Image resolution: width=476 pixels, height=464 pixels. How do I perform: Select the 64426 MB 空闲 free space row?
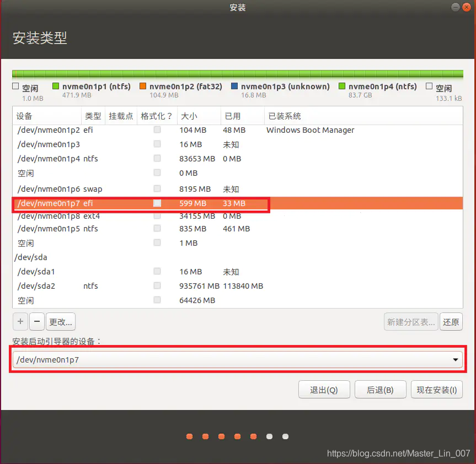(66, 300)
